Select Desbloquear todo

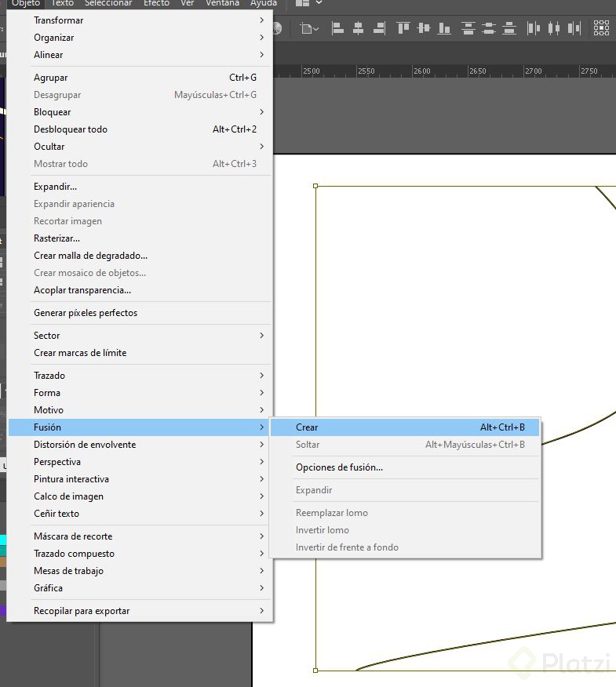pos(140,129)
